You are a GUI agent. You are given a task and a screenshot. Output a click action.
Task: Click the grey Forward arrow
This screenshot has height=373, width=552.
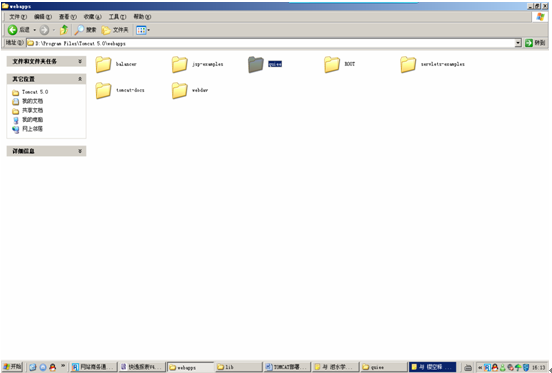(x=44, y=30)
